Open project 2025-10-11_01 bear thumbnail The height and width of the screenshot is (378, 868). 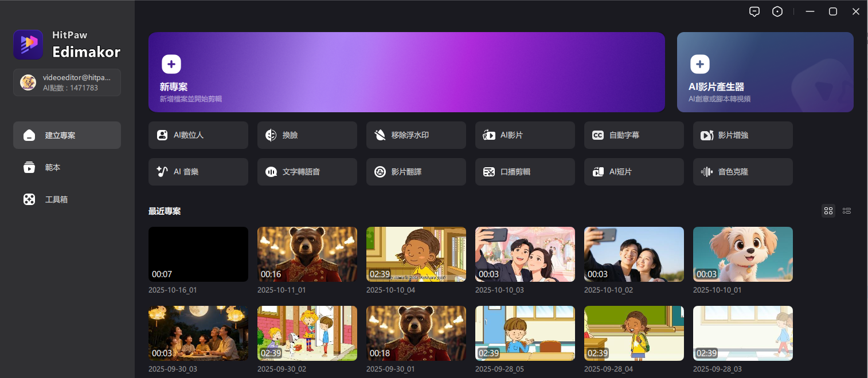pos(307,254)
